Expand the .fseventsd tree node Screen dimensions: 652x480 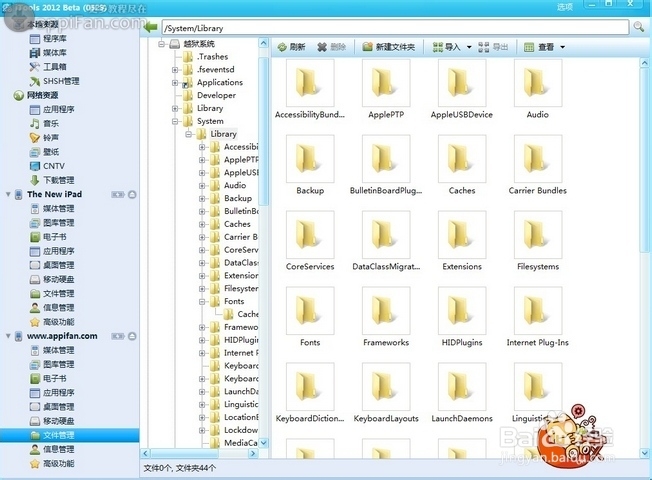pos(175,70)
